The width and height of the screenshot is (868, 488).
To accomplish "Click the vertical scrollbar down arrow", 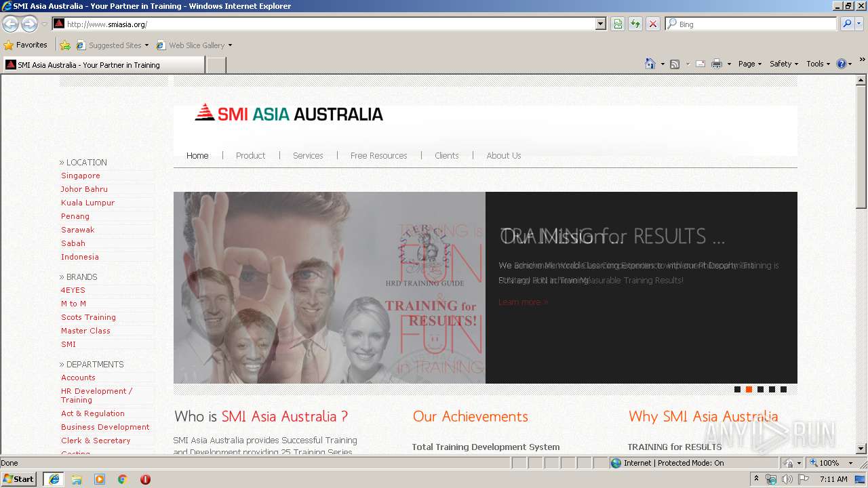I will pyautogui.click(x=861, y=449).
